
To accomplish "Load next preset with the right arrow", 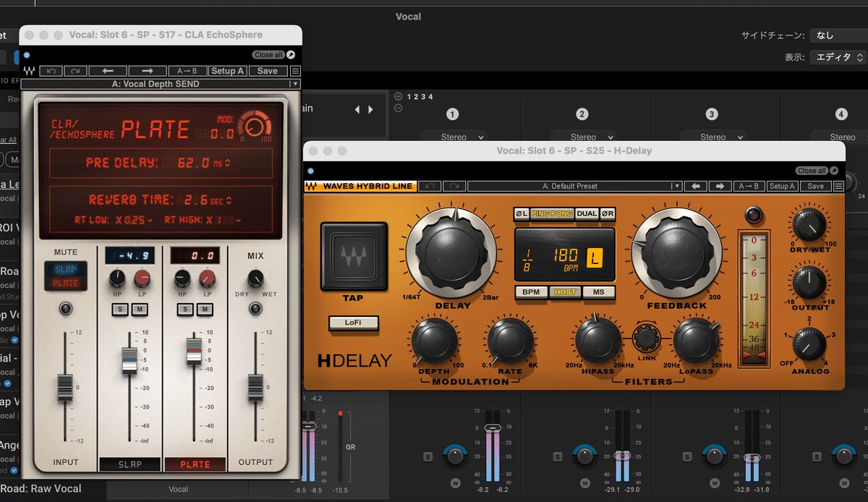I will pos(148,71).
